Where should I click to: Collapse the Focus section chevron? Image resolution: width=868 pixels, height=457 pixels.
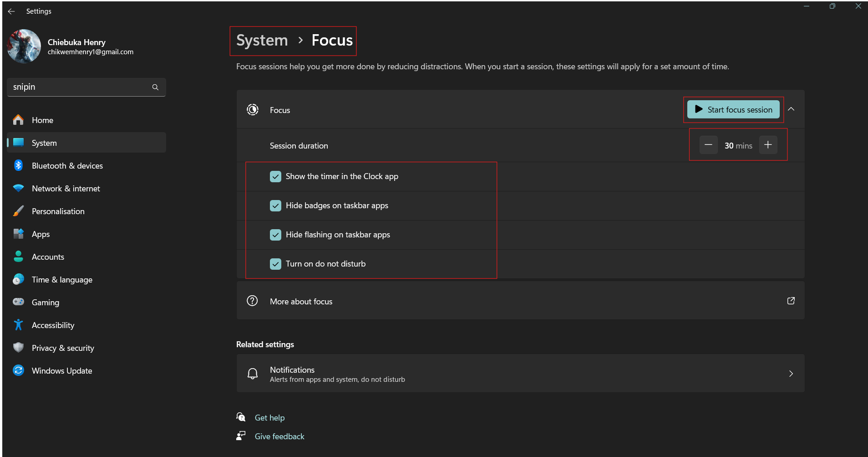pos(792,109)
